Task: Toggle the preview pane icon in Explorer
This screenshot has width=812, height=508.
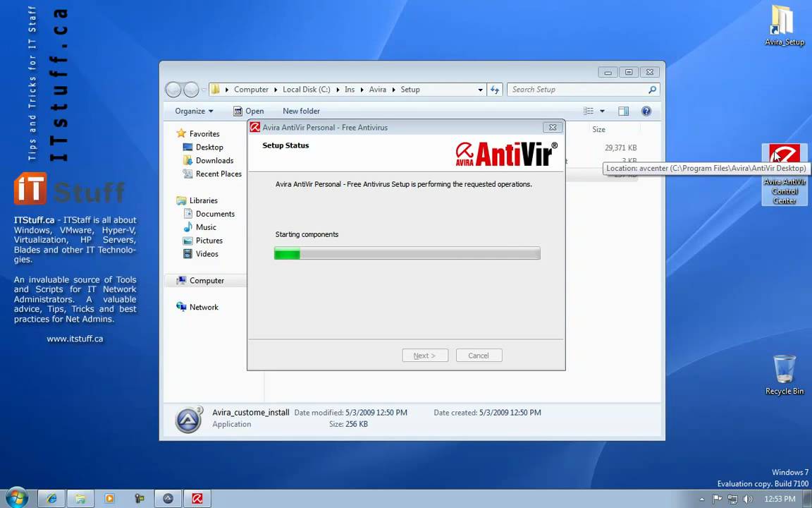Action: click(624, 111)
